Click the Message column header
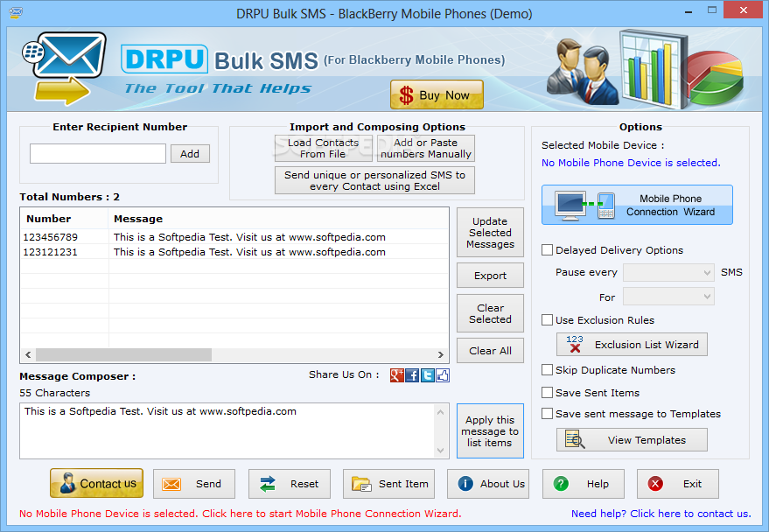 coord(278,219)
